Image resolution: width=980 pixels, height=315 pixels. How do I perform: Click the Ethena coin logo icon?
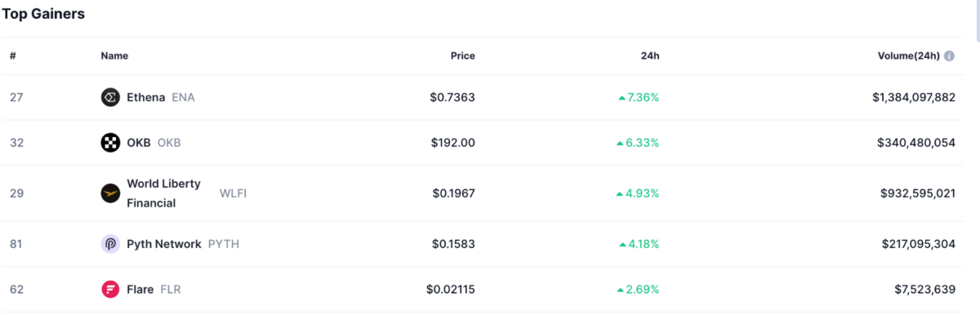coord(110,97)
